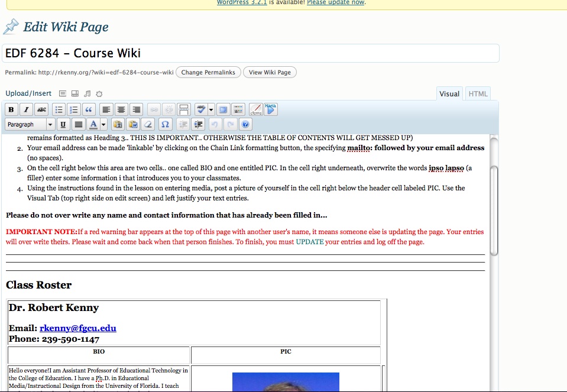Insert a numbered list
The height and width of the screenshot is (392, 567).
pos(73,110)
